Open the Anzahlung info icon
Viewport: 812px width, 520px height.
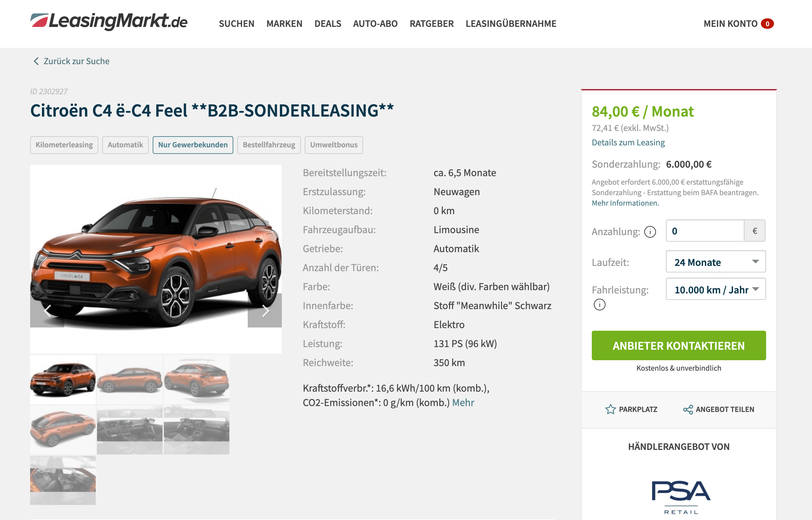click(650, 232)
